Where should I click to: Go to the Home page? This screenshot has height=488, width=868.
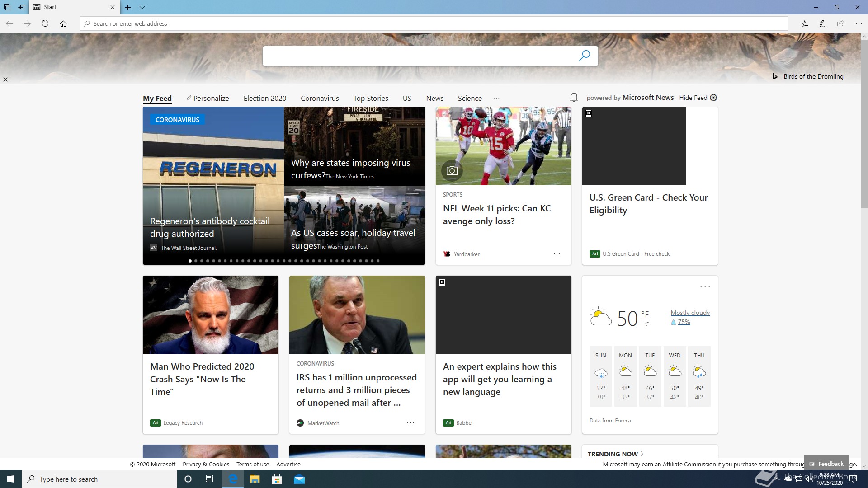point(63,23)
